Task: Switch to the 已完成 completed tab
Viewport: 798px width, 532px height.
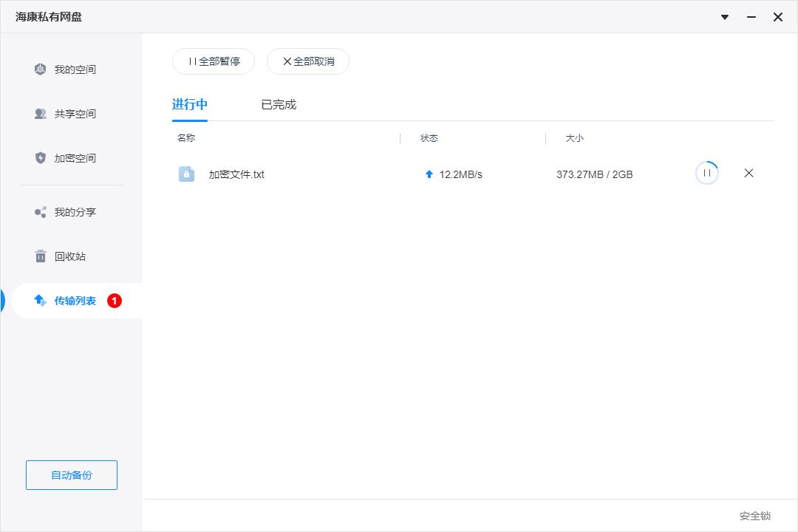Action: 279,104
